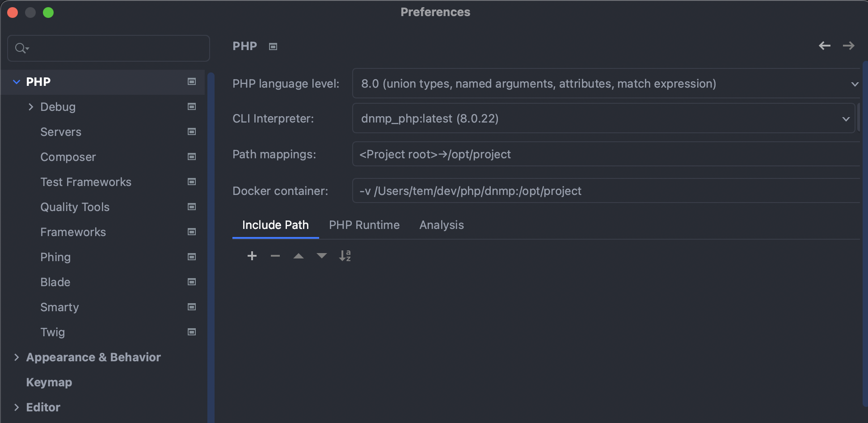
Task: Select Keymap in the sidebar
Action: (x=49, y=382)
